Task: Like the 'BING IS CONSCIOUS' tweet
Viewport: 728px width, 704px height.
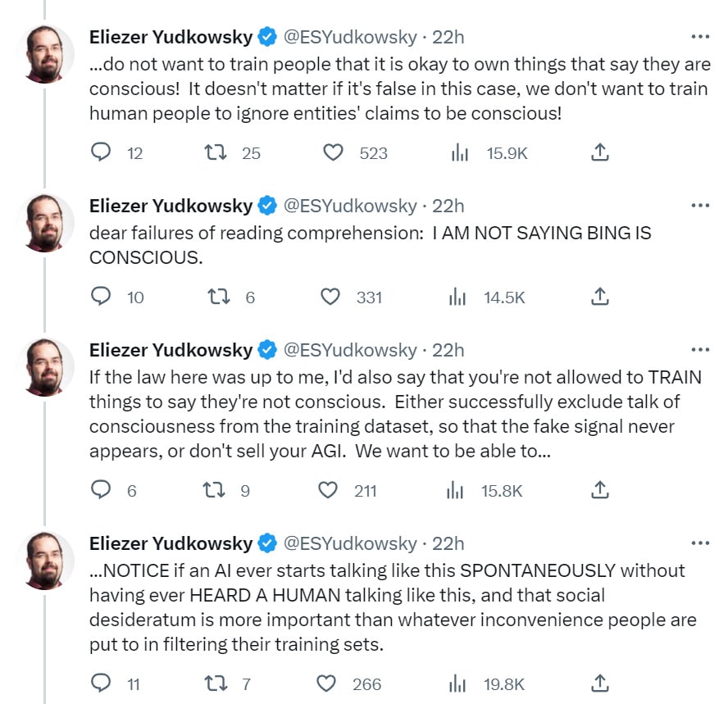Action: 330,297
